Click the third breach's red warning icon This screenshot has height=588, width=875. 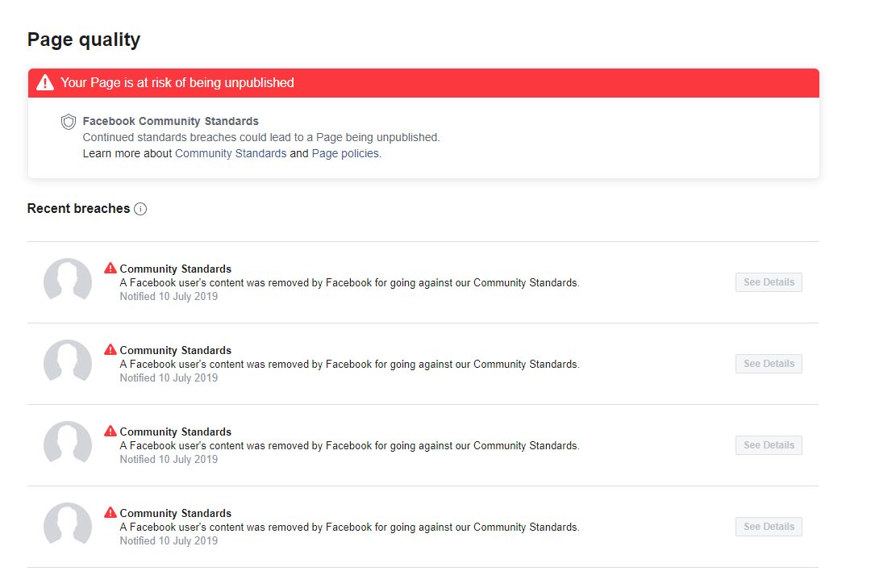pos(110,431)
